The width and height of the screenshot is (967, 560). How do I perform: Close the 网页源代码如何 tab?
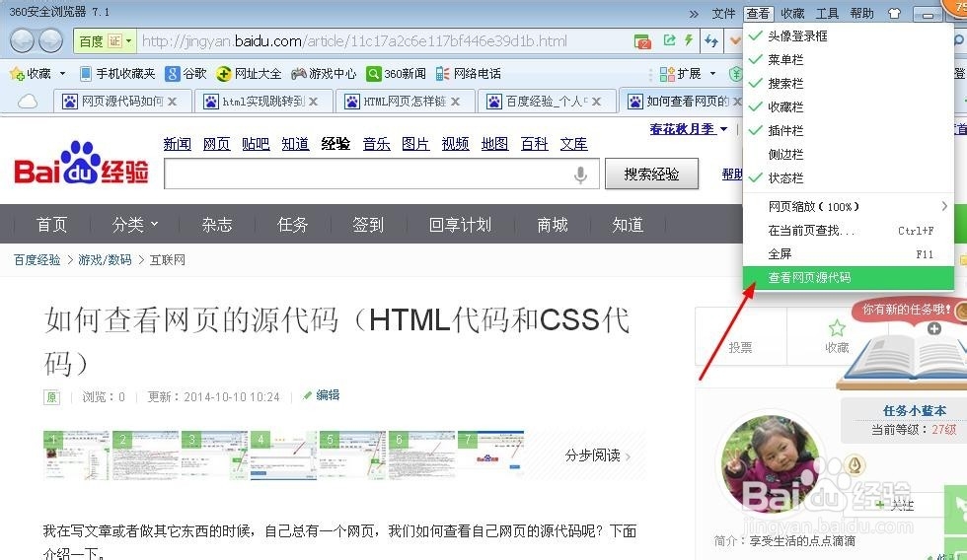point(172,102)
